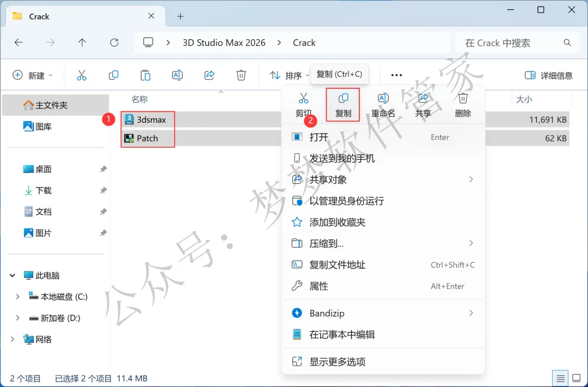Click the Rename icon in the toolbar
This screenshot has height=387, width=588.
pos(177,75)
